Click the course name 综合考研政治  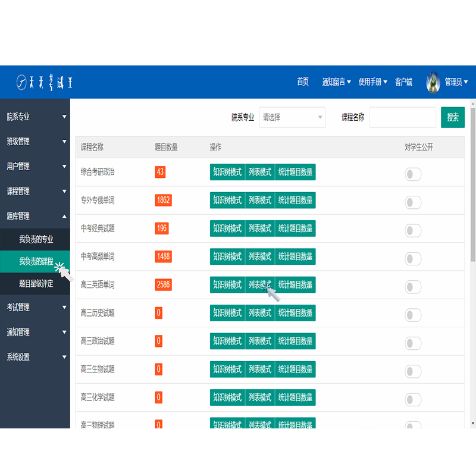(x=98, y=172)
